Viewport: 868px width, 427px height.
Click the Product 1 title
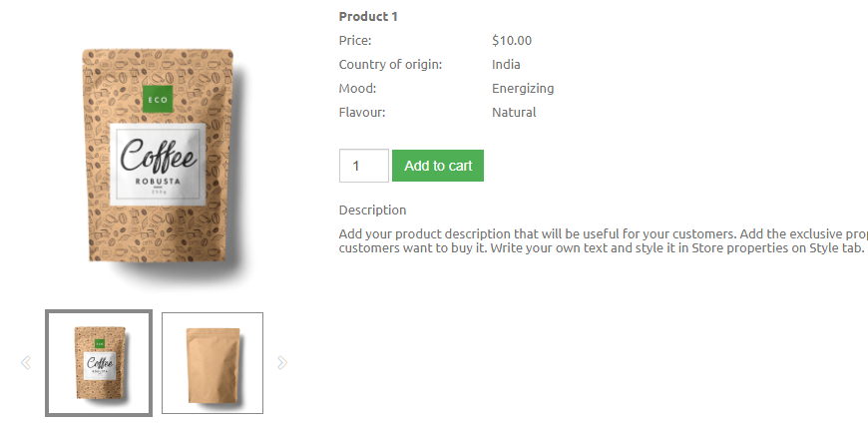click(x=368, y=16)
